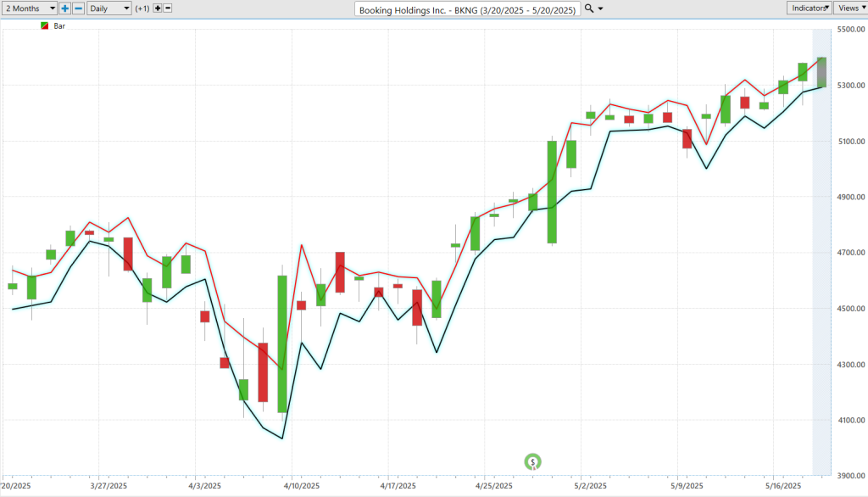Click the Bar legend label
This screenshot has height=497, width=868.
59,26
